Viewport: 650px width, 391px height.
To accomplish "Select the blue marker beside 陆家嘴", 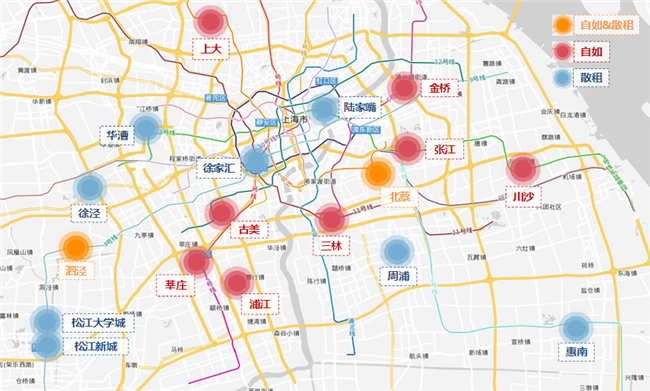I will pos(324,109).
